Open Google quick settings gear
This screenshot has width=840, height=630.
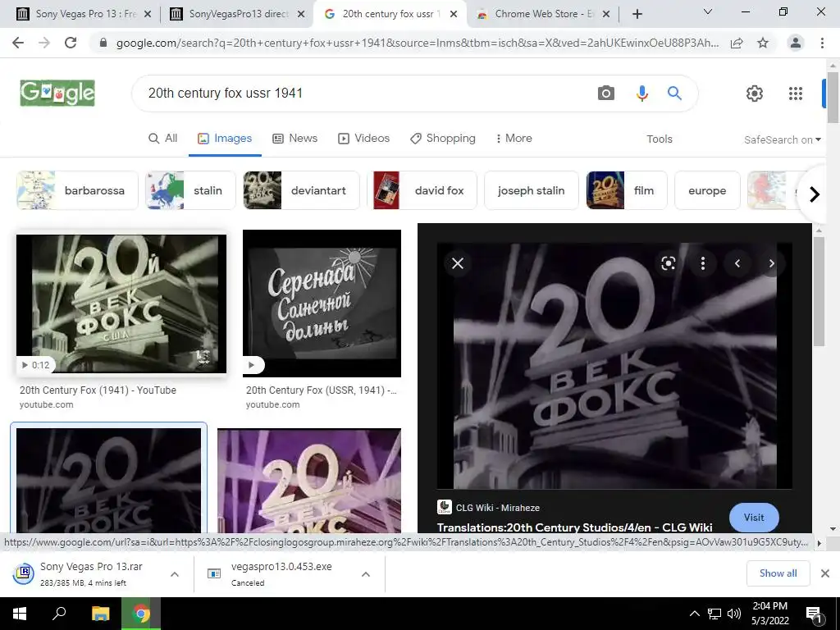point(755,94)
